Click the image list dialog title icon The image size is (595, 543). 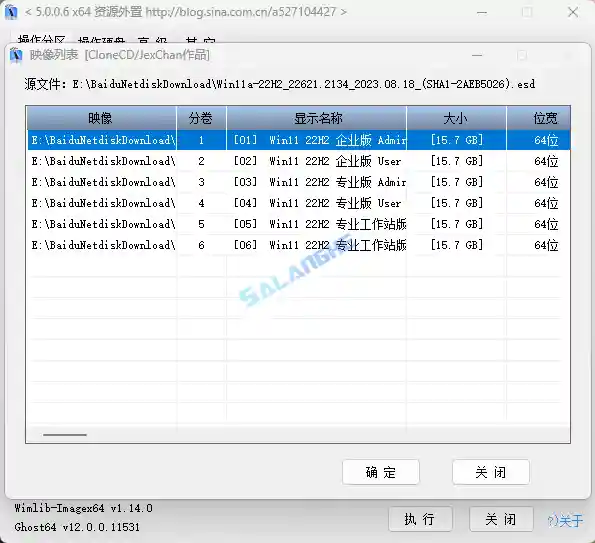coord(16,55)
